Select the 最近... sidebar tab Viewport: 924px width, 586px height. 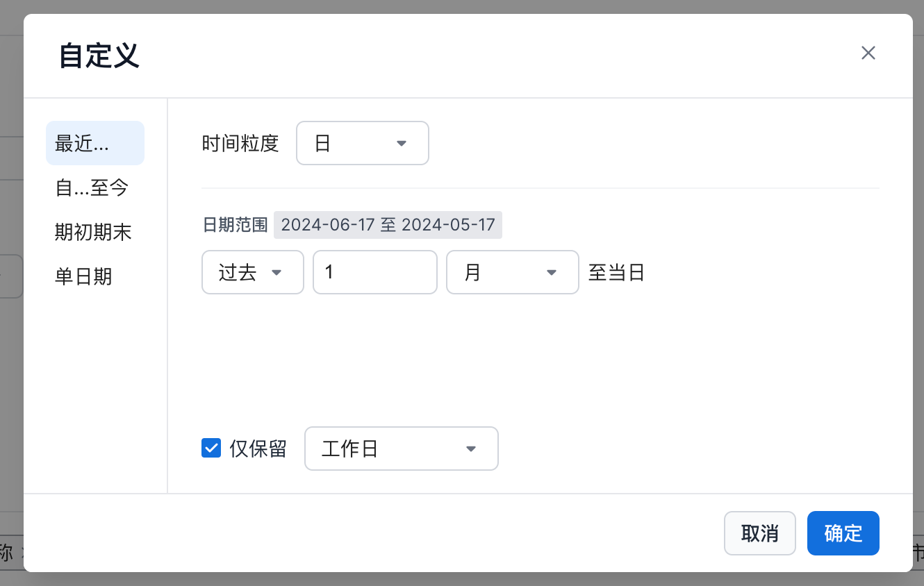coord(94,144)
